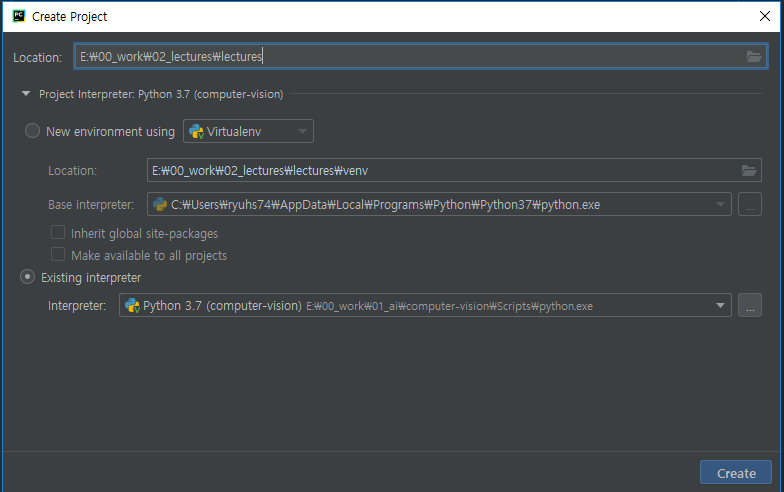
Task: Click the 'Interpreter:' label
Action: click(77, 306)
